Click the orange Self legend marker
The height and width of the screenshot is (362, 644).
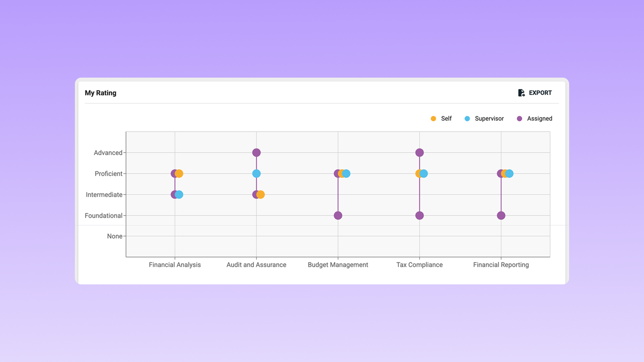pos(433,119)
